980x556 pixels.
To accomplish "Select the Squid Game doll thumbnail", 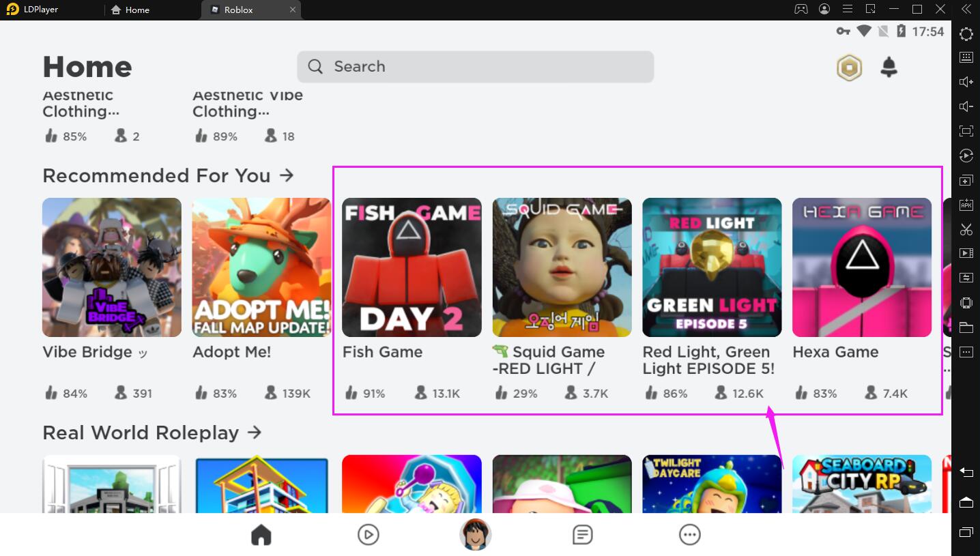I will [562, 267].
